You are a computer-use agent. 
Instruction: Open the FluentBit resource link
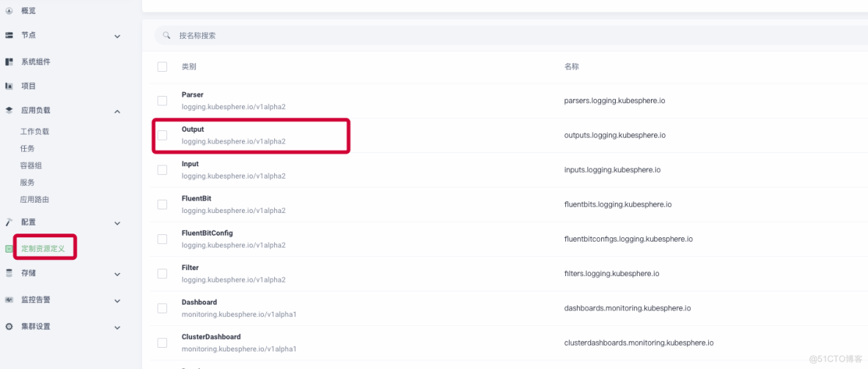click(x=196, y=198)
